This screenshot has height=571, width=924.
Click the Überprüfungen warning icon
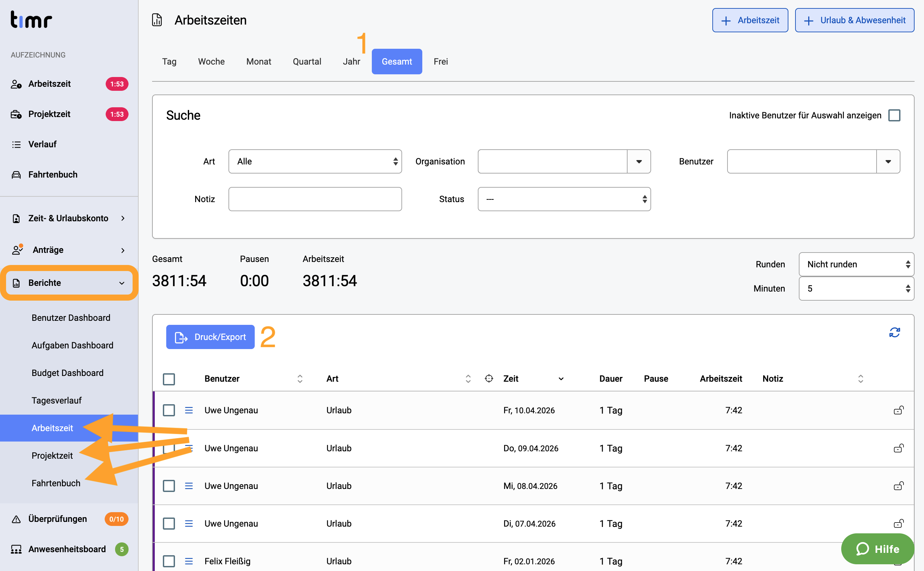pyautogui.click(x=16, y=519)
